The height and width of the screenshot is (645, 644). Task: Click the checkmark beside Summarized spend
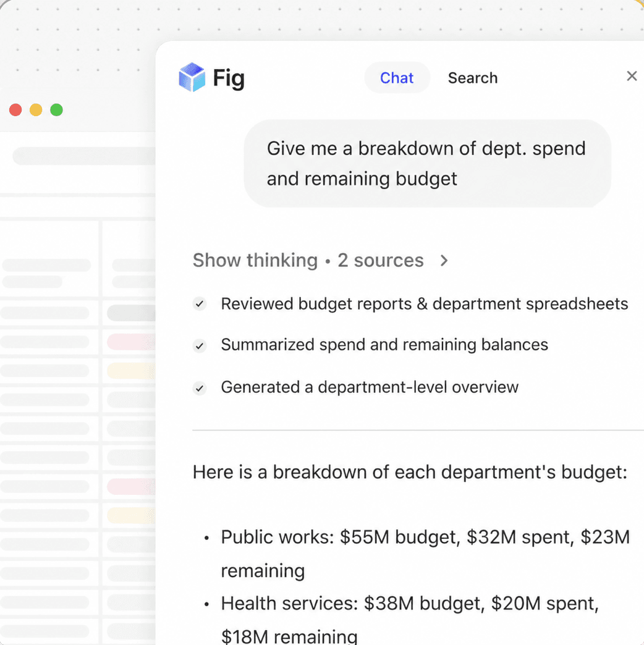coord(200,346)
